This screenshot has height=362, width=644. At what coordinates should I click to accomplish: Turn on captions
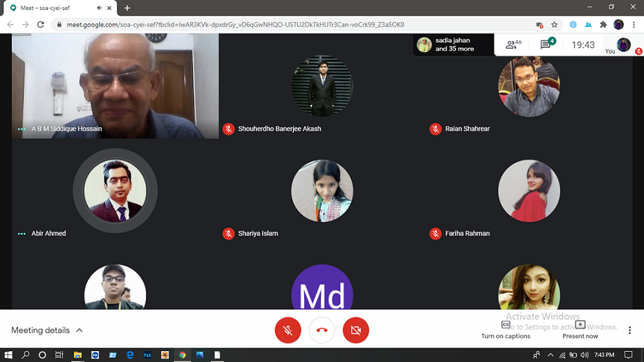coord(506,330)
